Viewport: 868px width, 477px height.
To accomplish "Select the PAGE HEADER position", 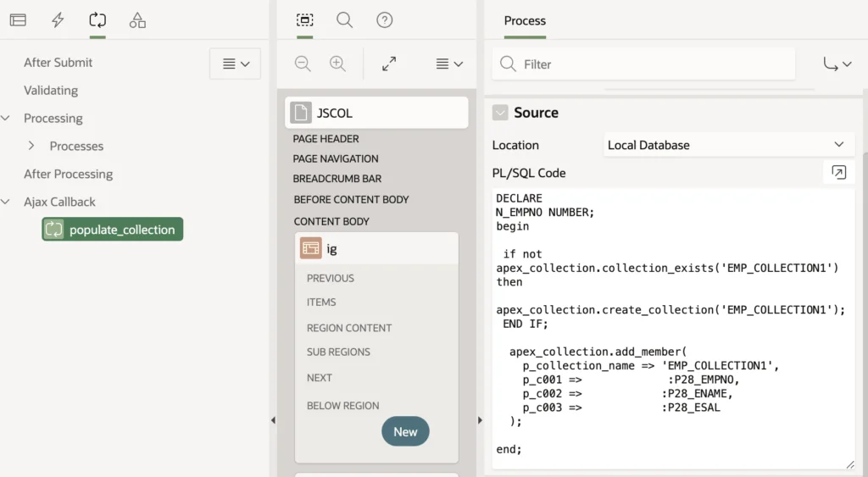I will [x=326, y=139].
